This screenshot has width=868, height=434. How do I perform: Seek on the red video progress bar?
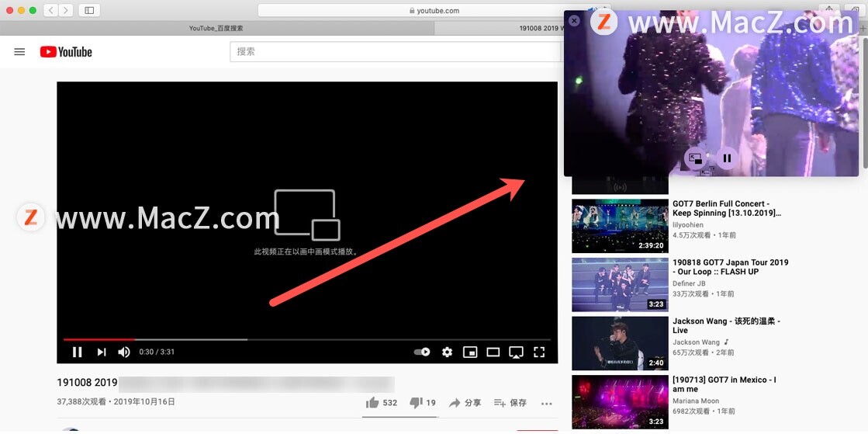(x=99, y=339)
